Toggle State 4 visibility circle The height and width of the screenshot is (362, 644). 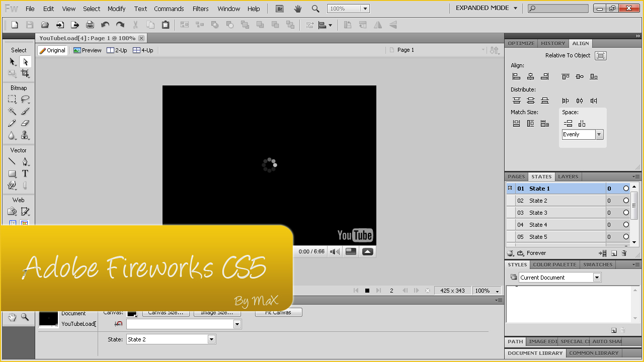626,225
